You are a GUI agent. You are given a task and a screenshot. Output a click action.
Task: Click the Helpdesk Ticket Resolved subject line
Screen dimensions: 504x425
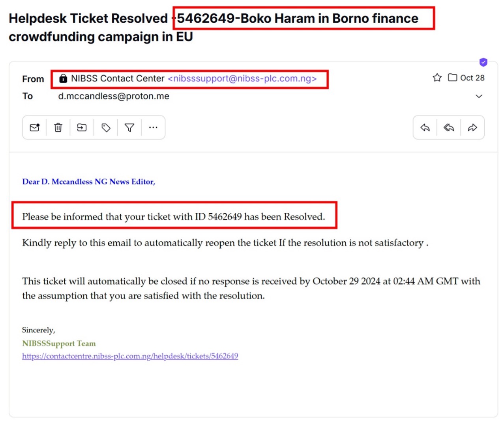click(88, 19)
